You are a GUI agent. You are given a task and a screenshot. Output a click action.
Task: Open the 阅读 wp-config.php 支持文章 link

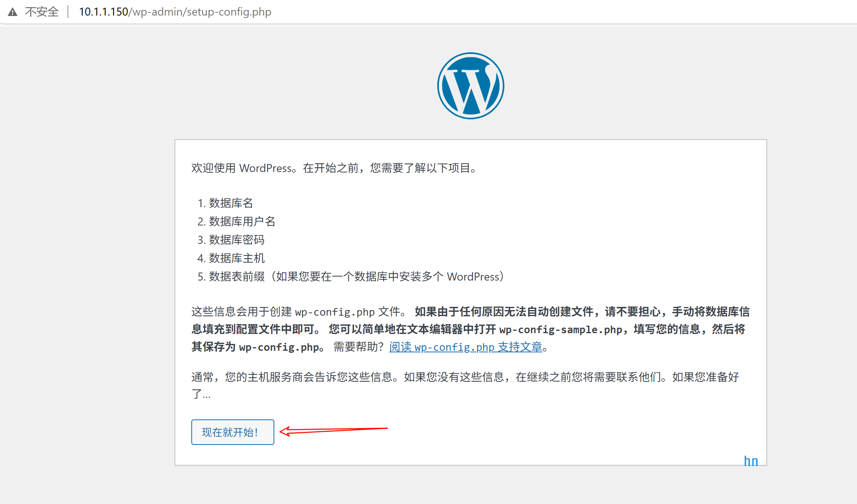click(465, 347)
